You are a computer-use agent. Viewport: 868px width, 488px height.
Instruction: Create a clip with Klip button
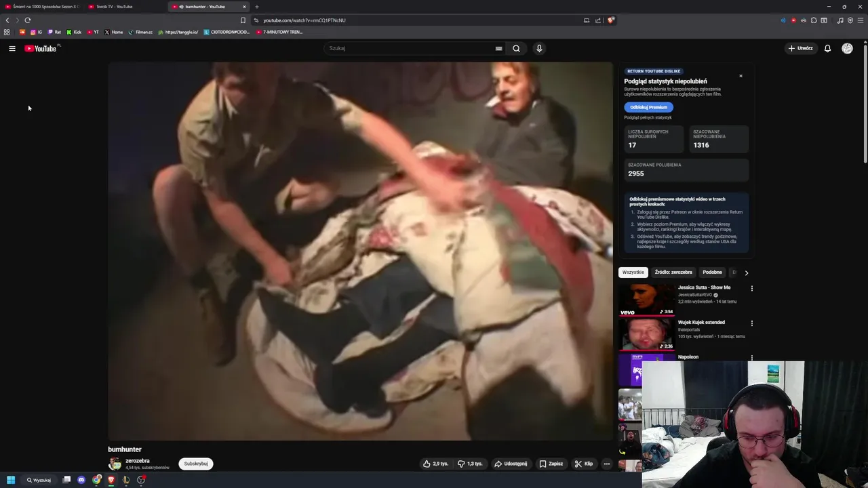pos(583,464)
